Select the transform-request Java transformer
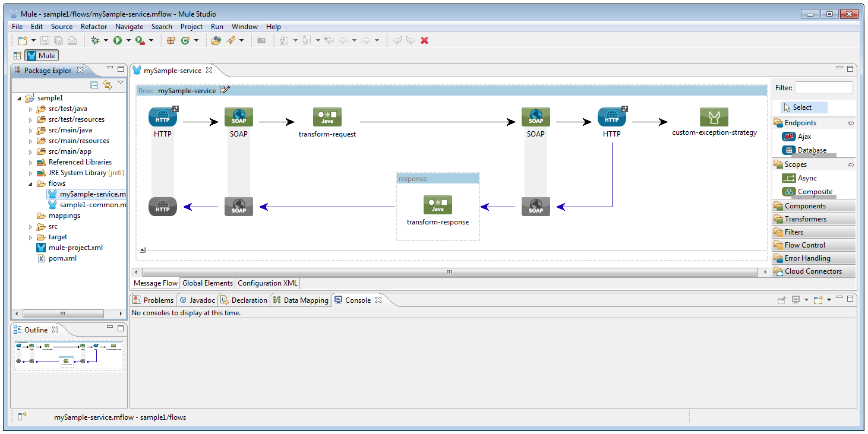 pyautogui.click(x=327, y=117)
